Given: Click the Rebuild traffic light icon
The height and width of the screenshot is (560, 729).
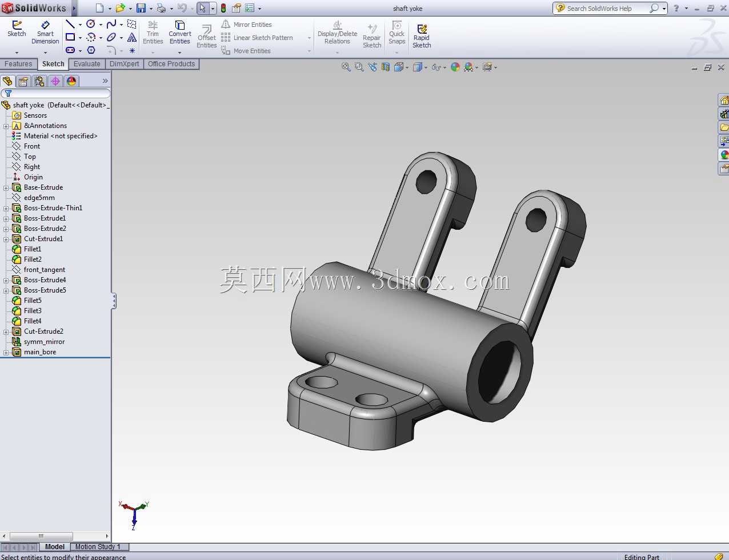Looking at the screenshot, I should pos(223,8).
